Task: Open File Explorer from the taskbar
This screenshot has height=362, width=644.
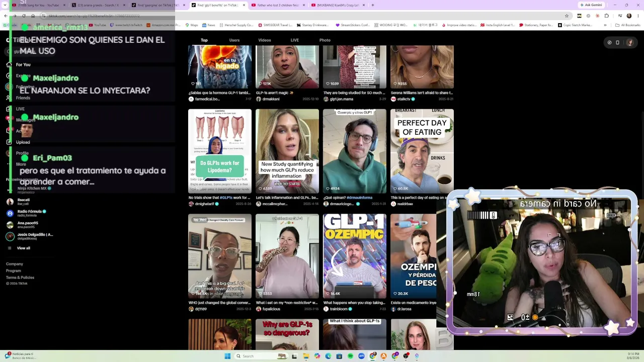Action: [x=305, y=356]
